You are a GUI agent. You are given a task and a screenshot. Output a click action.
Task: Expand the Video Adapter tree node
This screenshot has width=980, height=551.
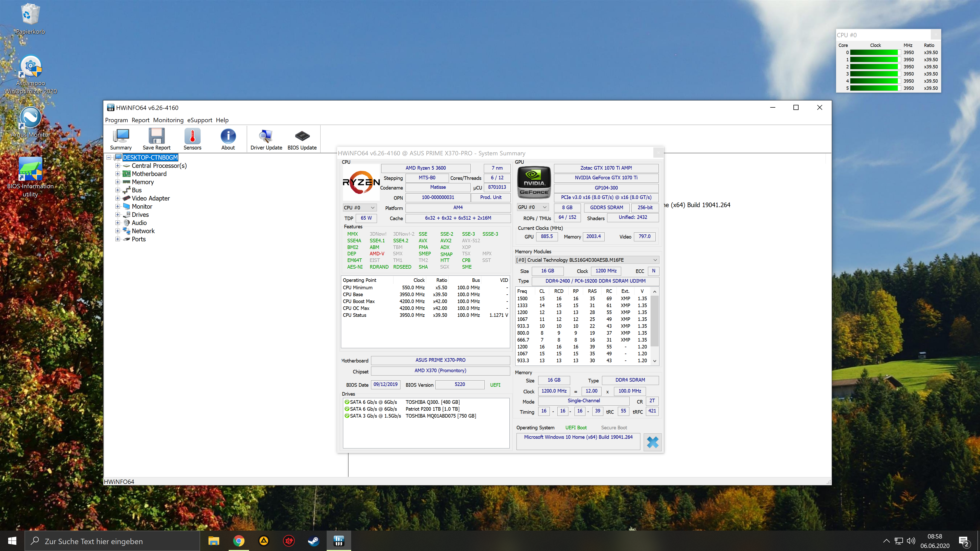pyautogui.click(x=118, y=198)
